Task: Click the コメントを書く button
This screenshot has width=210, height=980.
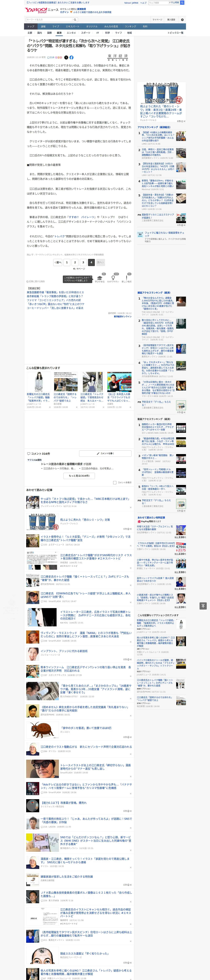Action: tap(105, 453)
